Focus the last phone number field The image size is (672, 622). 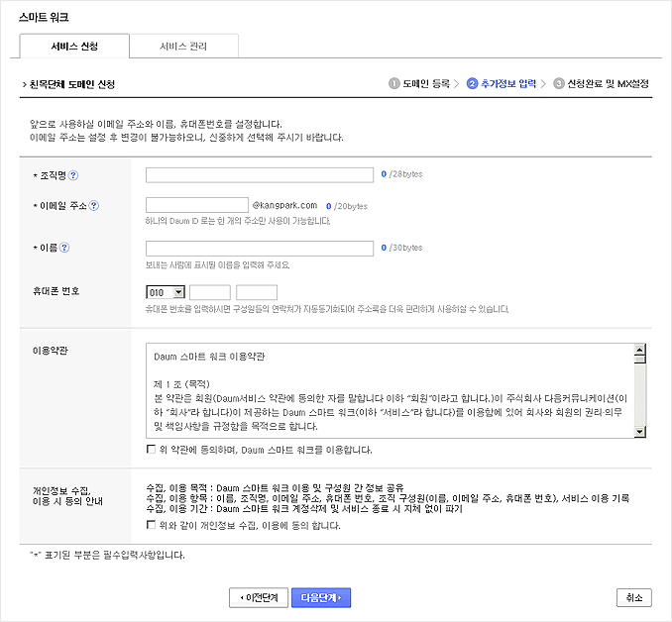click(257, 292)
